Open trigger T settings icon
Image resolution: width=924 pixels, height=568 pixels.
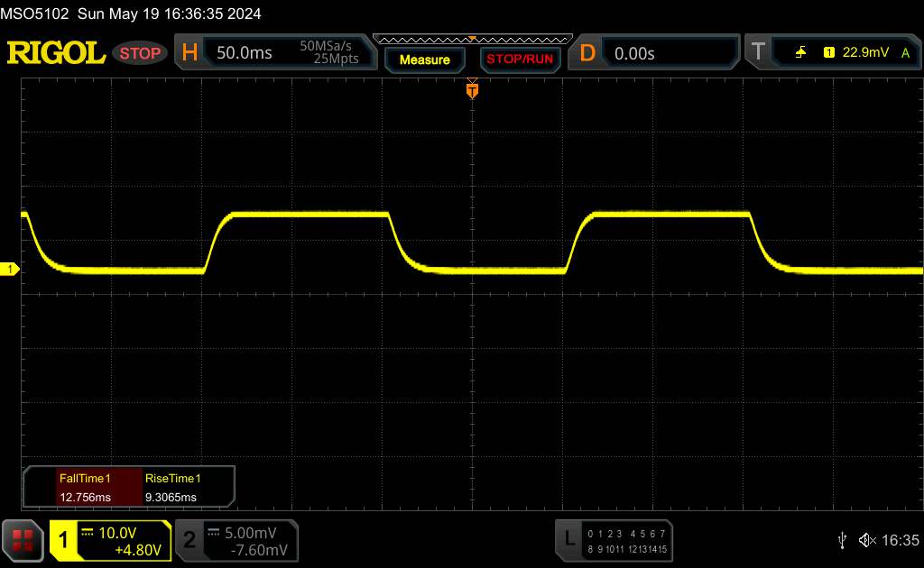[x=758, y=52]
